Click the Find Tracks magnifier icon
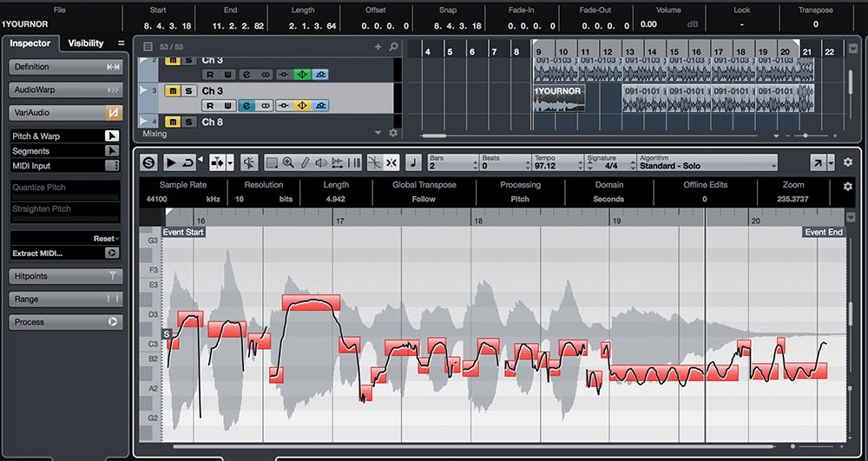868x461 pixels. tap(393, 47)
